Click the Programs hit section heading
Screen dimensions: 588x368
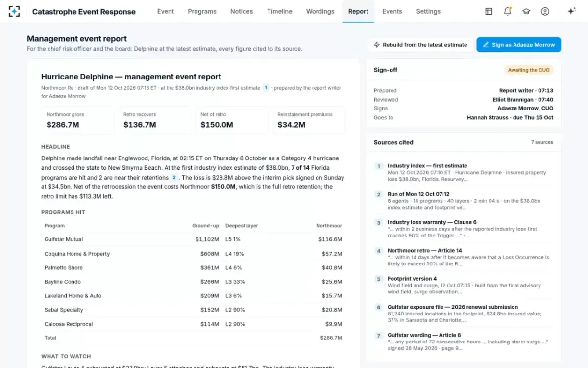63,212
